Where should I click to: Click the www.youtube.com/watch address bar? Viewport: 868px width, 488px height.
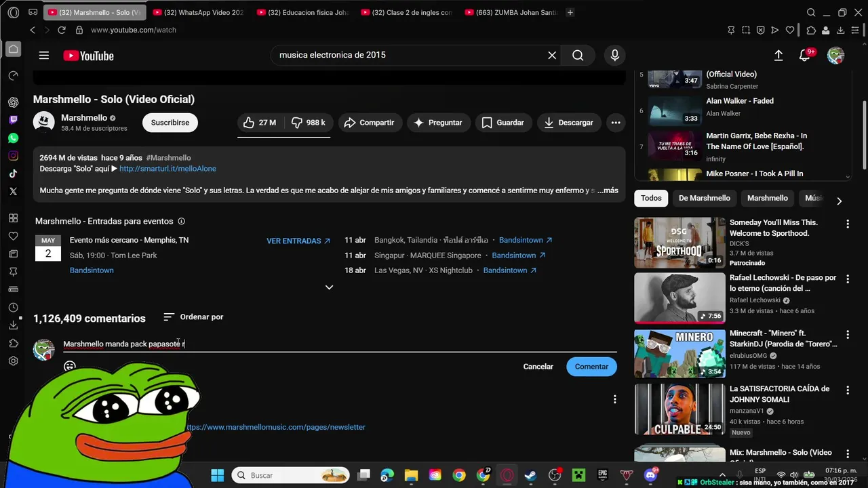pos(134,30)
